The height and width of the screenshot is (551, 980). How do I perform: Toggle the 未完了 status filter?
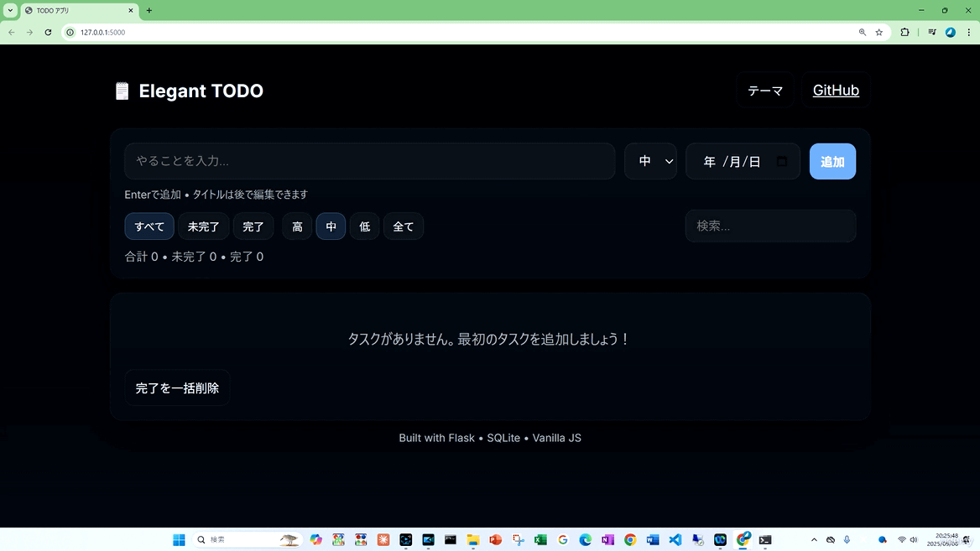[203, 226]
